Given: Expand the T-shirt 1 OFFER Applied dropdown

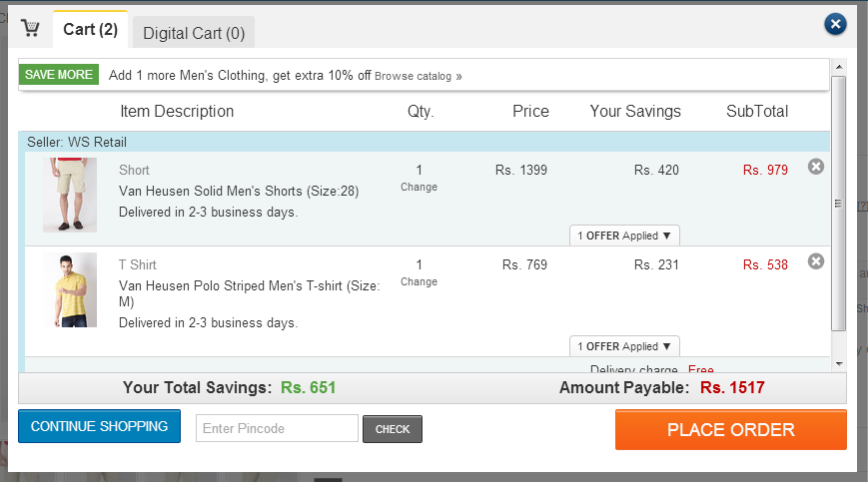Looking at the screenshot, I should click(624, 346).
